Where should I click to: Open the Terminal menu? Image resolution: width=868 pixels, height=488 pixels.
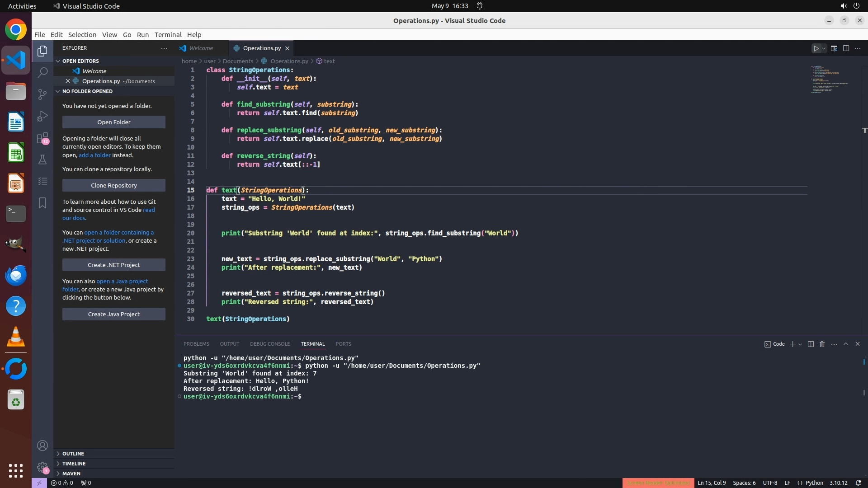pos(168,35)
